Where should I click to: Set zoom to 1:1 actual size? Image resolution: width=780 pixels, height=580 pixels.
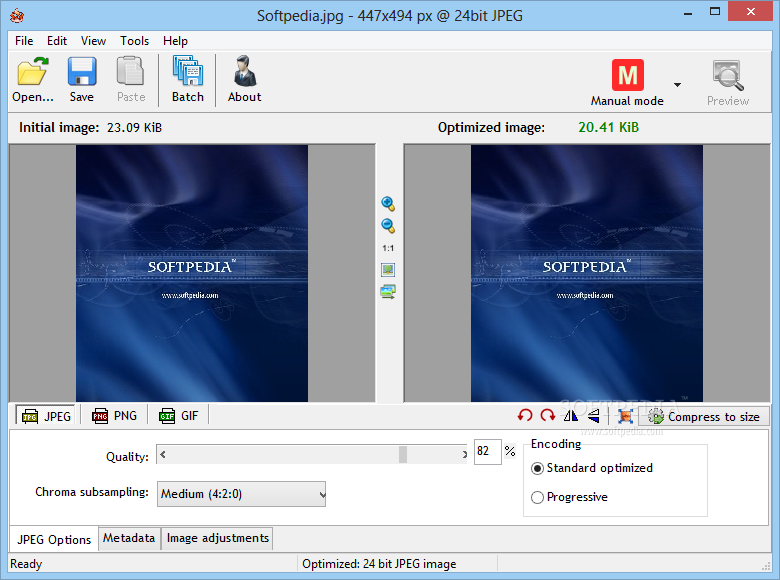[x=388, y=248]
